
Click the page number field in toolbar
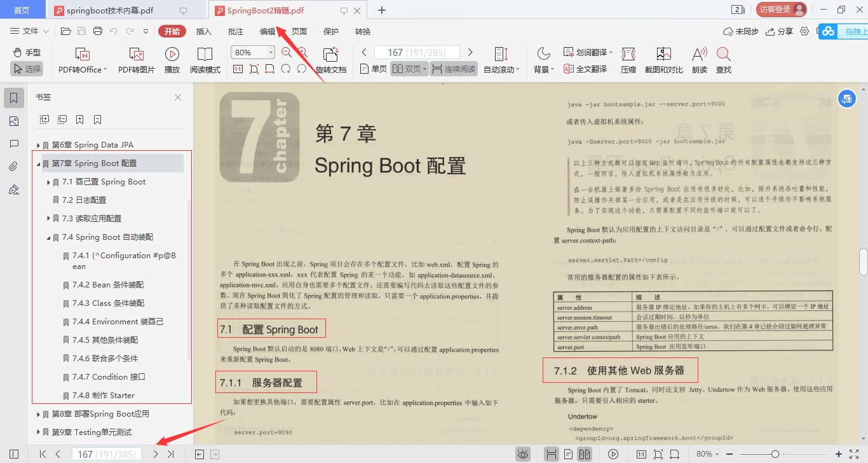[x=417, y=52]
